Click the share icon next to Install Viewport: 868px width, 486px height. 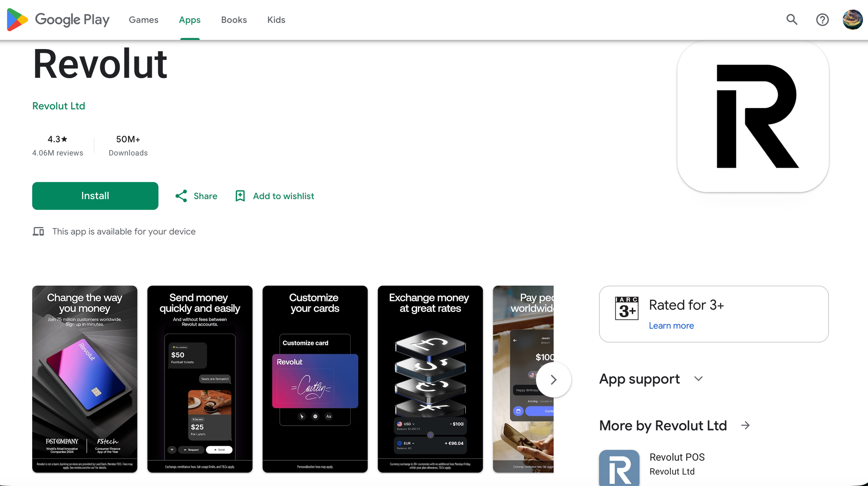pos(181,196)
